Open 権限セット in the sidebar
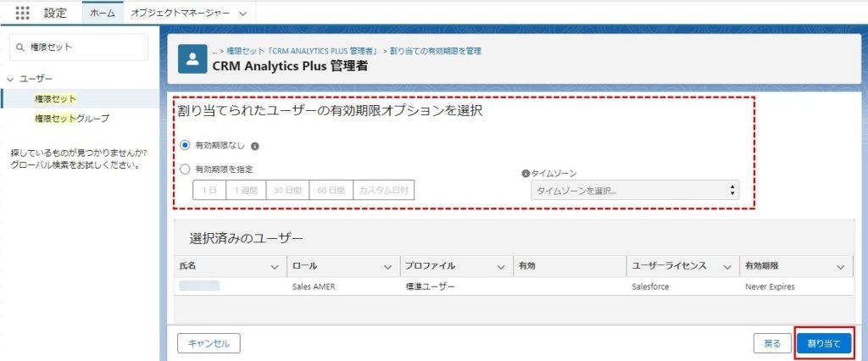The width and height of the screenshot is (868, 361). point(55,98)
